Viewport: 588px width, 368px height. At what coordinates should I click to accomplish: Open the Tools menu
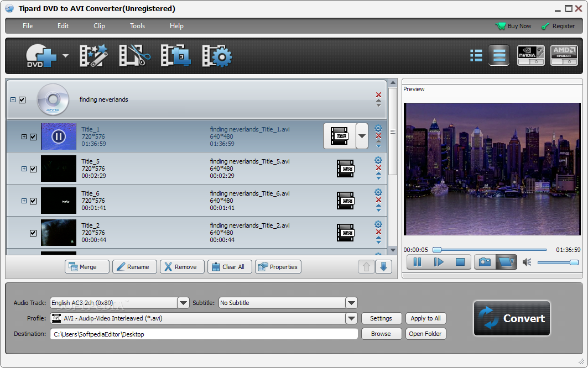click(137, 26)
